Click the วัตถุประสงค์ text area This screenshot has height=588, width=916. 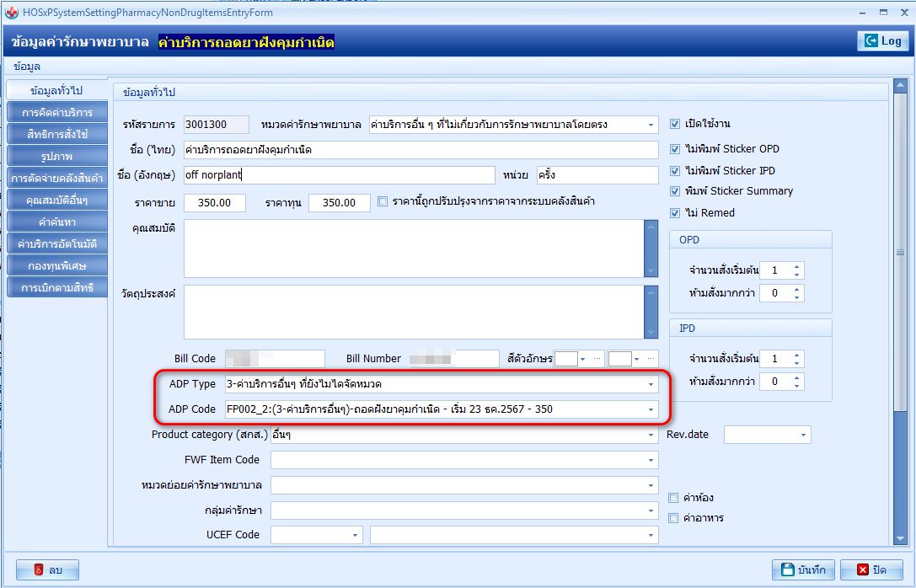point(414,312)
